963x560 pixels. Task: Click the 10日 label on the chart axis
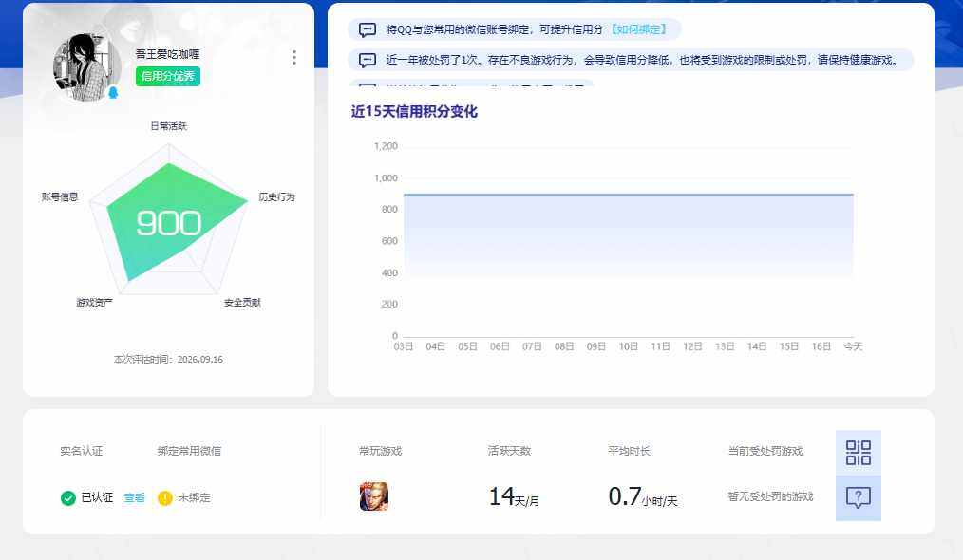tap(628, 346)
